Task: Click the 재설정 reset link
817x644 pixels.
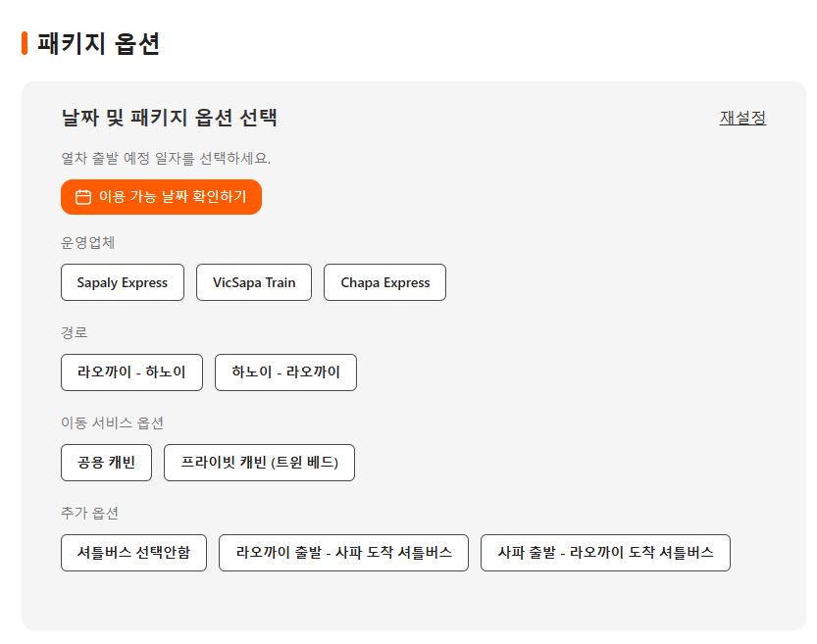Action: click(x=742, y=118)
